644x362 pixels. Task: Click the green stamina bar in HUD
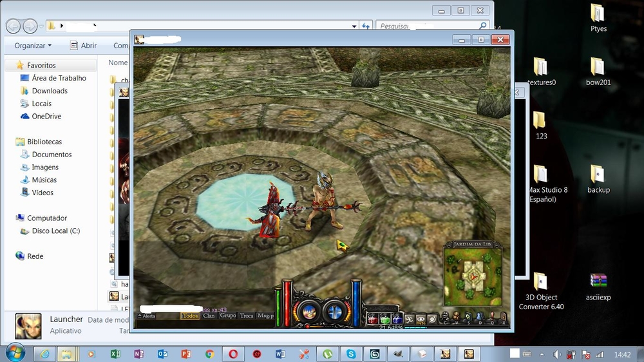coord(278,307)
